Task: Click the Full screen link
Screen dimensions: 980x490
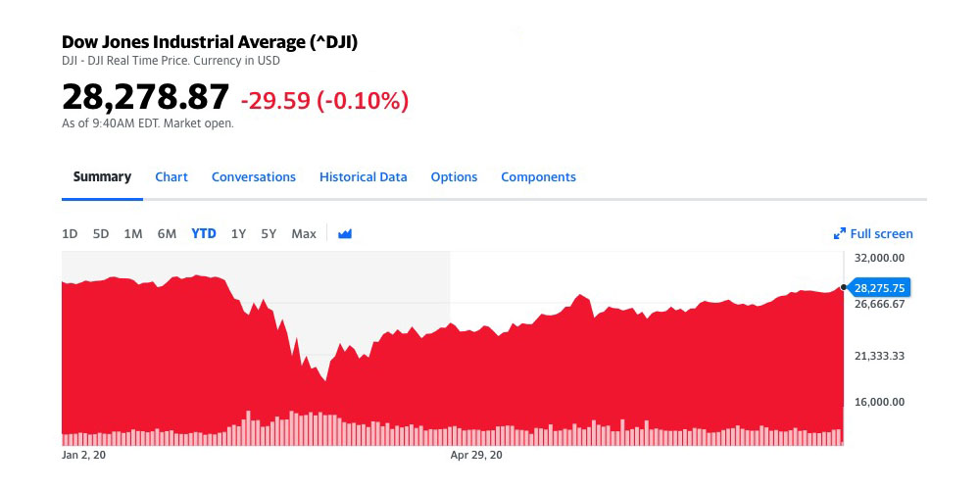Action: (x=881, y=234)
